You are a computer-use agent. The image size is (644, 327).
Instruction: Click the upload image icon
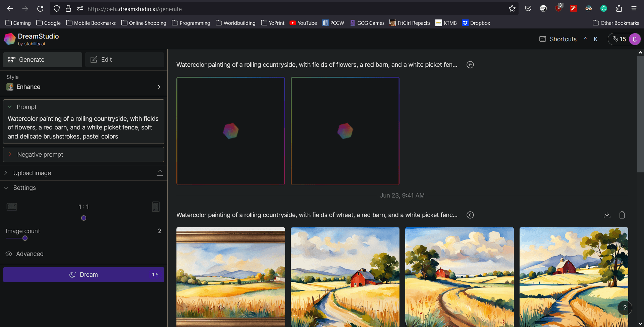160,173
